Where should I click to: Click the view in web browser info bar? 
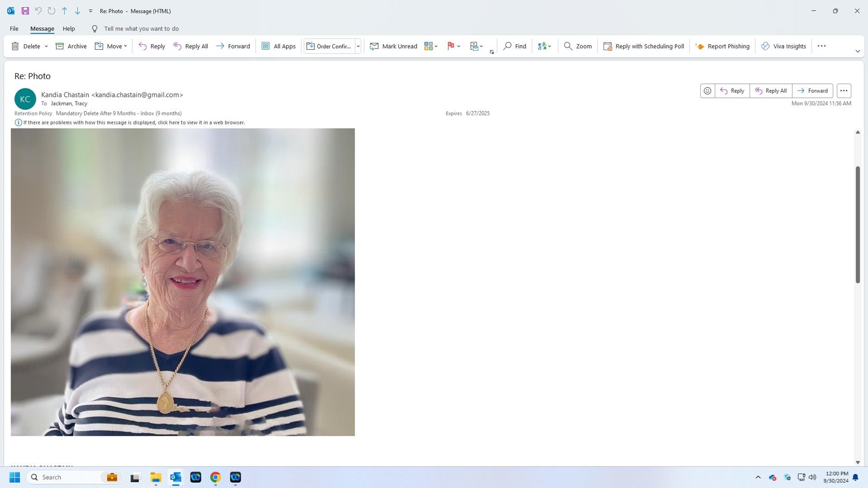pos(134,122)
